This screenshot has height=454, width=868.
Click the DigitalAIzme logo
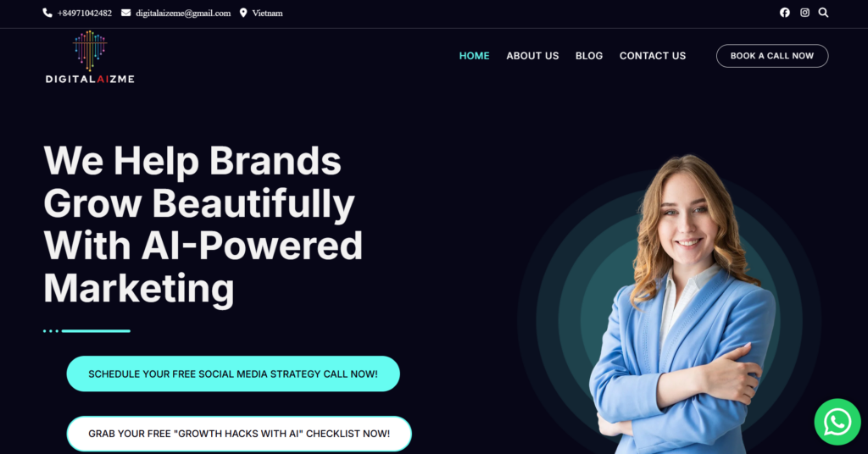(90, 57)
